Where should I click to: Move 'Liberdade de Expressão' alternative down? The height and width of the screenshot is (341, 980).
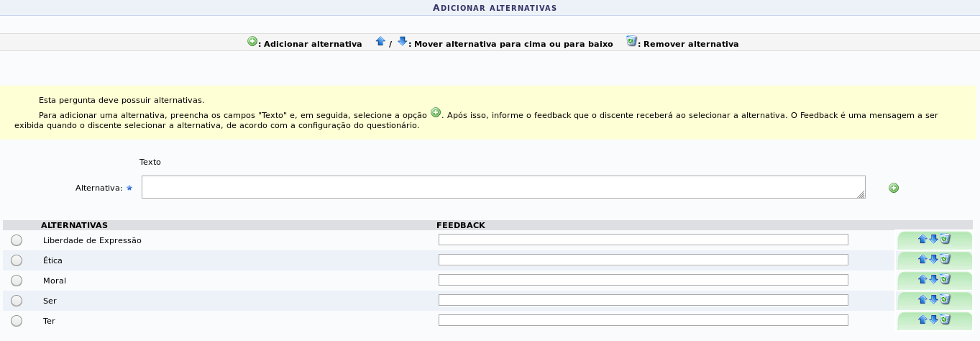934,240
